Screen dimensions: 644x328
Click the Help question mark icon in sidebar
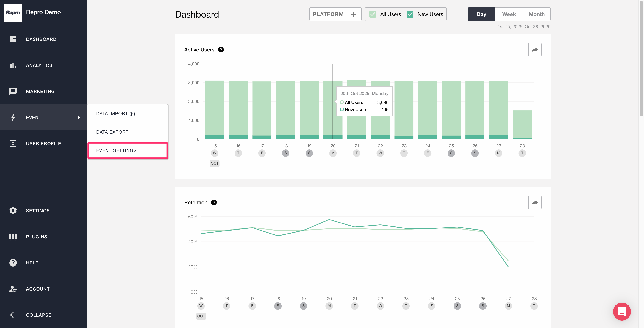click(13, 263)
